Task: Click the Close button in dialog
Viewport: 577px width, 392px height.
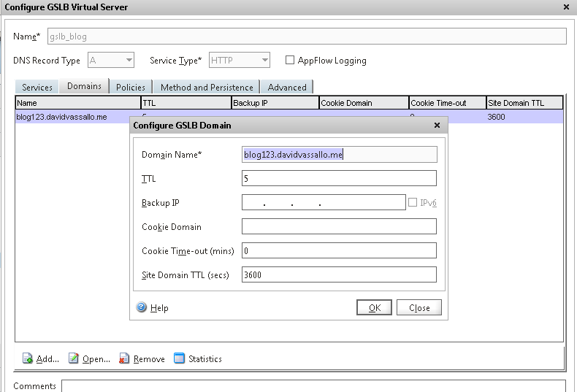Action: (419, 307)
